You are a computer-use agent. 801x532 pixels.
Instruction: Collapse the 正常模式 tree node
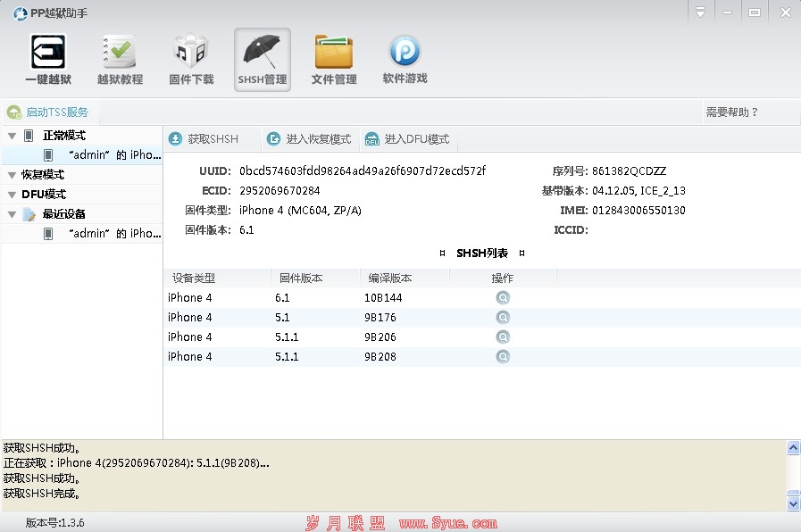pos(12,136)
